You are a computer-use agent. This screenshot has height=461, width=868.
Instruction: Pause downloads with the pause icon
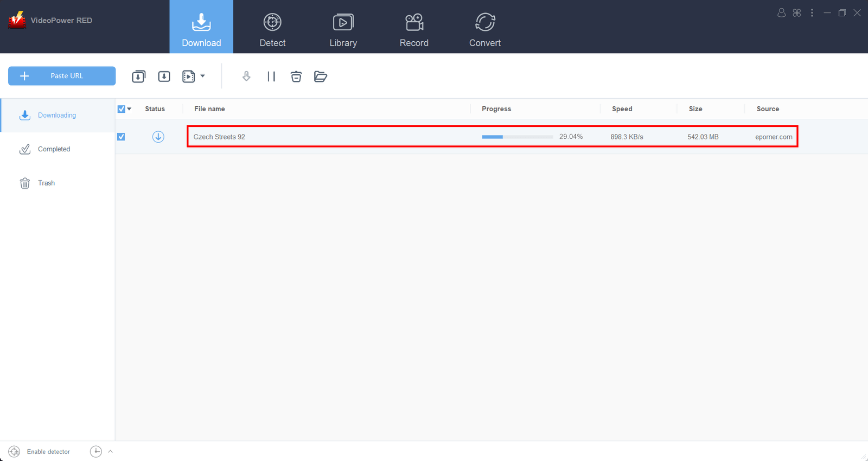click(x=271, y=76)
